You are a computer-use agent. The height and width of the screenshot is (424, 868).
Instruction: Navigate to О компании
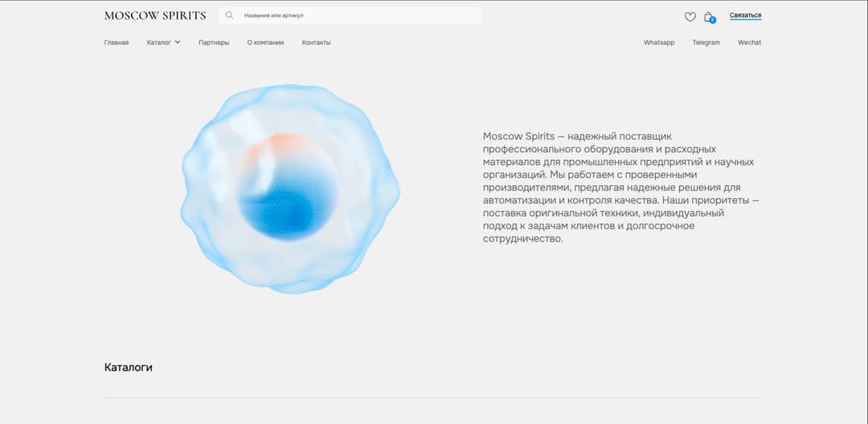[x=265, y=43]
